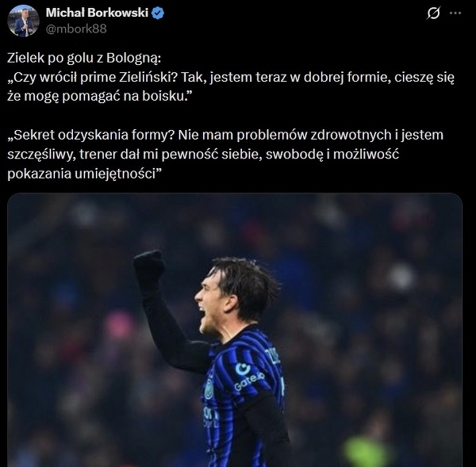Click the blue verified badge
Screen dimensions: 476x467
158,13
